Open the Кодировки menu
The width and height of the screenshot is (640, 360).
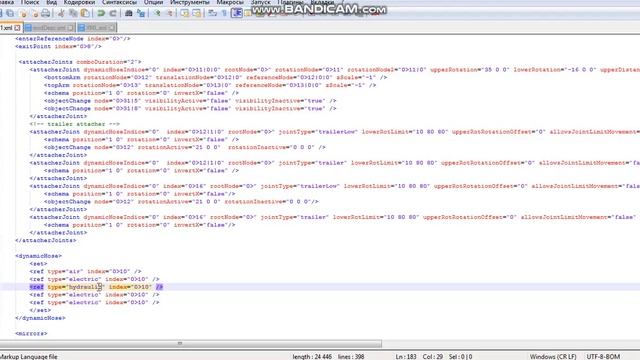click(x=79, y=2)
